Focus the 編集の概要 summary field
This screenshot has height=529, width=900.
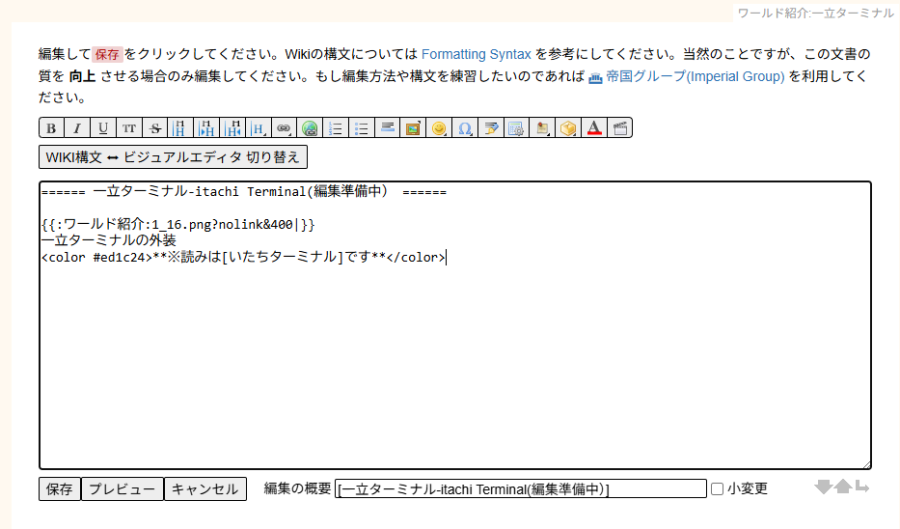click(521, 489)
